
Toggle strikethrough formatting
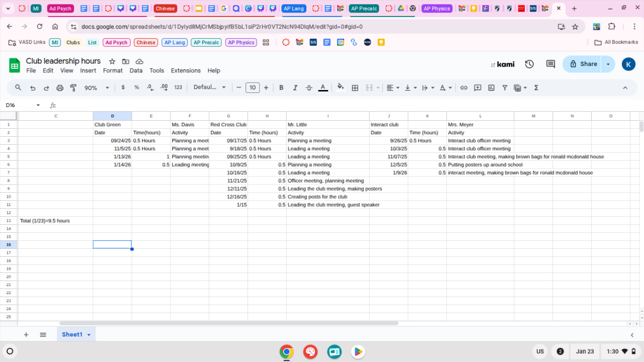[309, 87]
